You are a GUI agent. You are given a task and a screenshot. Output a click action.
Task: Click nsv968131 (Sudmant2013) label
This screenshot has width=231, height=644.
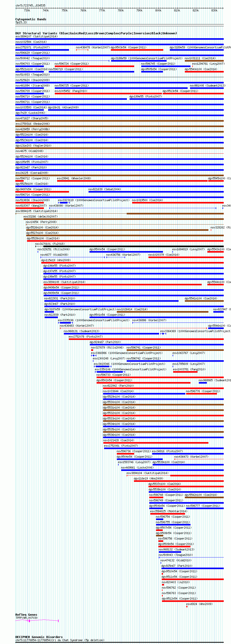tap(81, 331)
